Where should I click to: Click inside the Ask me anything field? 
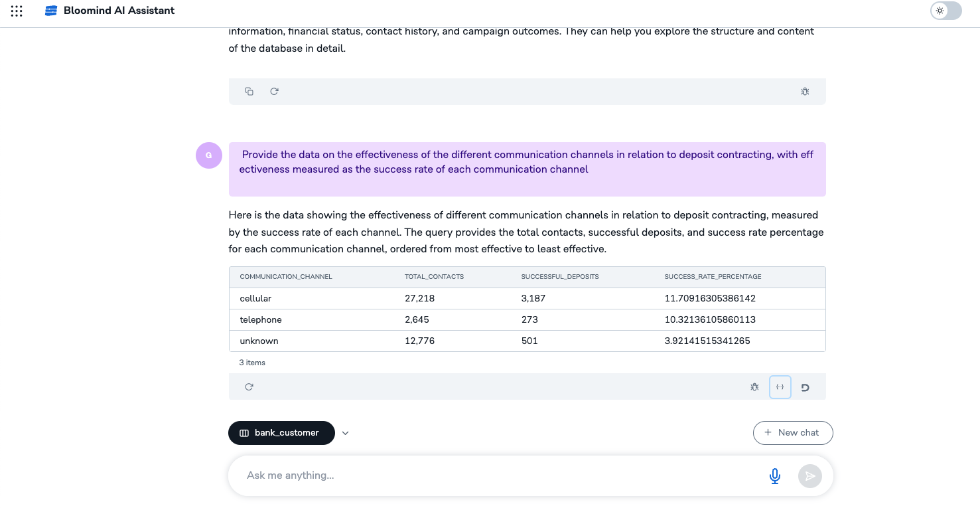pyautogui.click(x=464, y=475)
